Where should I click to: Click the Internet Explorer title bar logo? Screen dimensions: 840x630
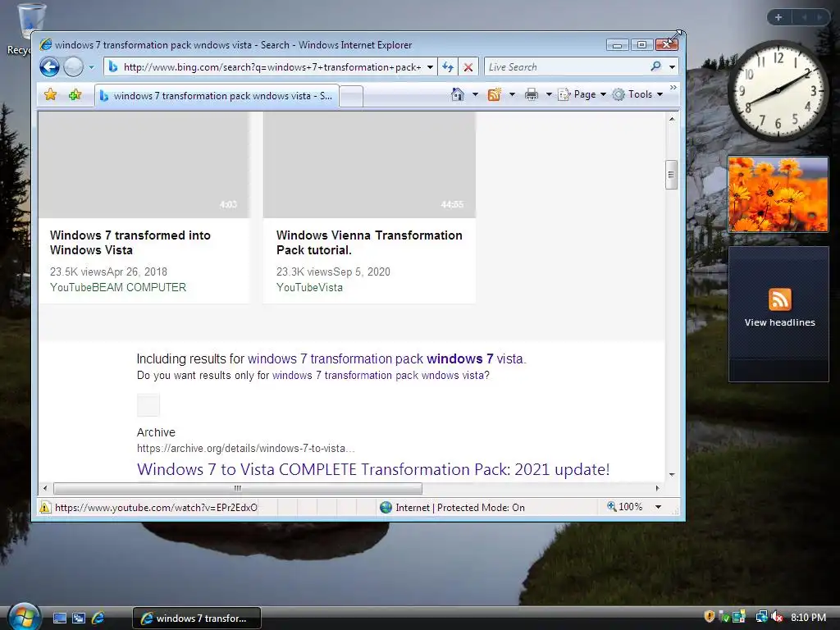click(46, 44)
